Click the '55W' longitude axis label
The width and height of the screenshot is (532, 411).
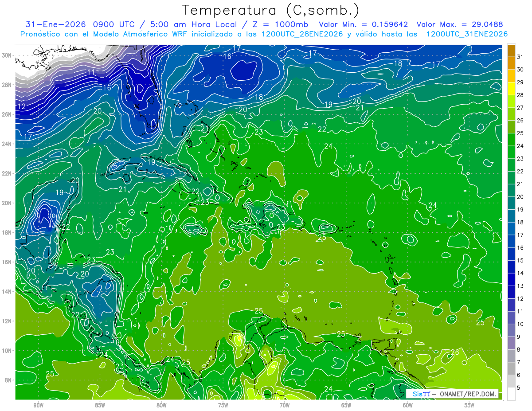point(469,405)
